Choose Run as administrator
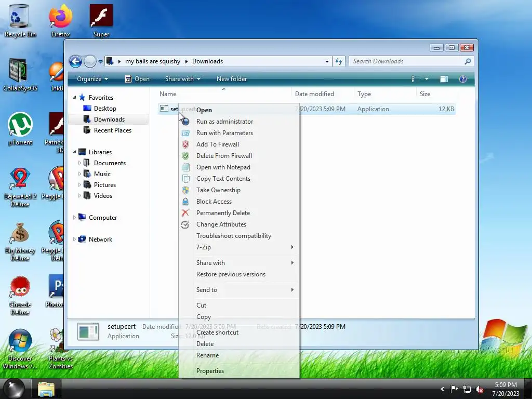Image resolution: width=532 pixels, height=399 pixels. (x=239, y=122)
